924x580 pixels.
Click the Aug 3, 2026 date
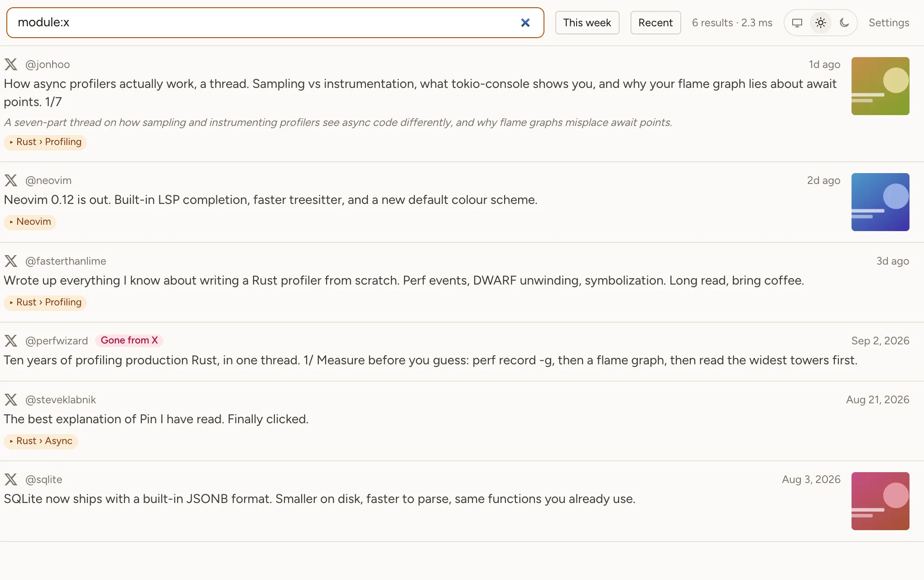(x=811, y=479)
